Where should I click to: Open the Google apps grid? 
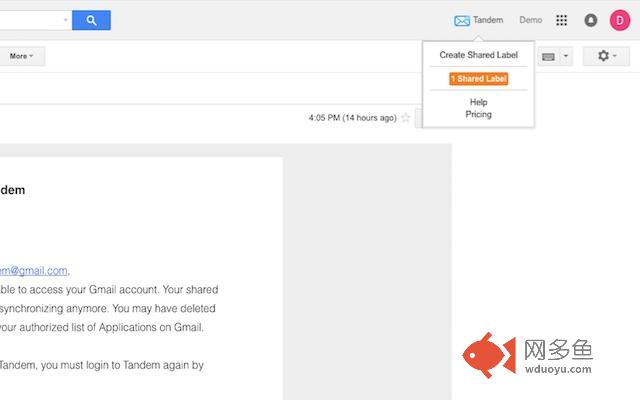(x=562, y=20)
